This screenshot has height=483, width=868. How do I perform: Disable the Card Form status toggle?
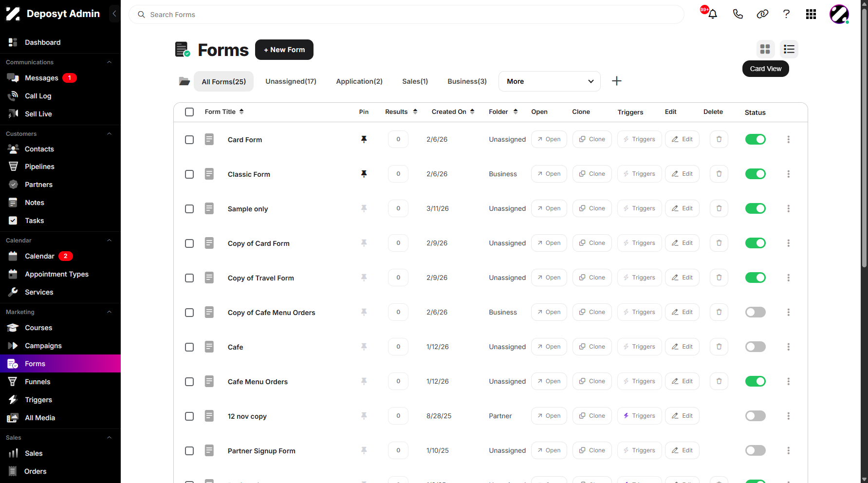(x=756, y=139)
